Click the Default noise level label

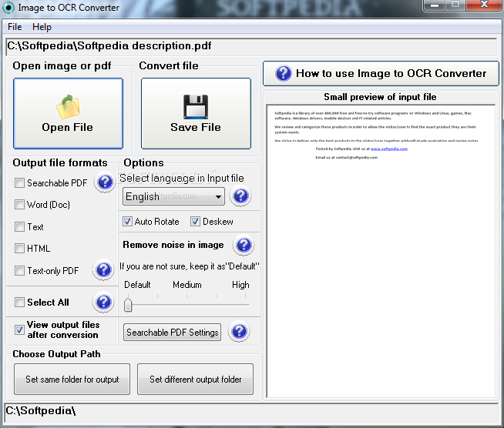pyautogui.click(x=137, y=285)
